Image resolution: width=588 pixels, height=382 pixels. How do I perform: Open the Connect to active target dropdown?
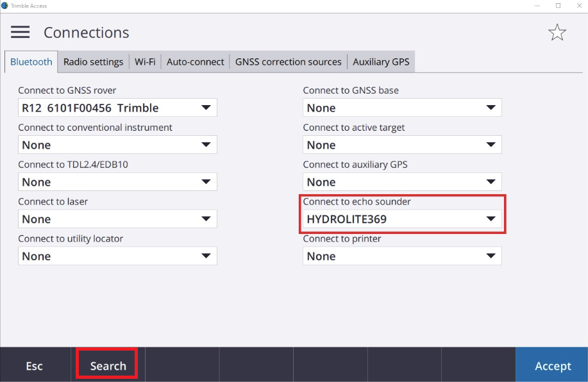click(x=402, y=145)
